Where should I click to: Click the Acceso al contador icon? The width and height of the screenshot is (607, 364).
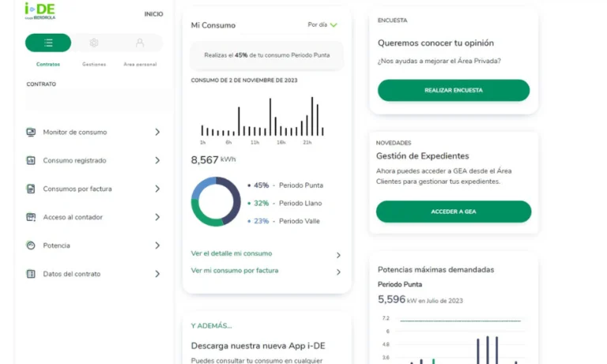click(31, 217)
